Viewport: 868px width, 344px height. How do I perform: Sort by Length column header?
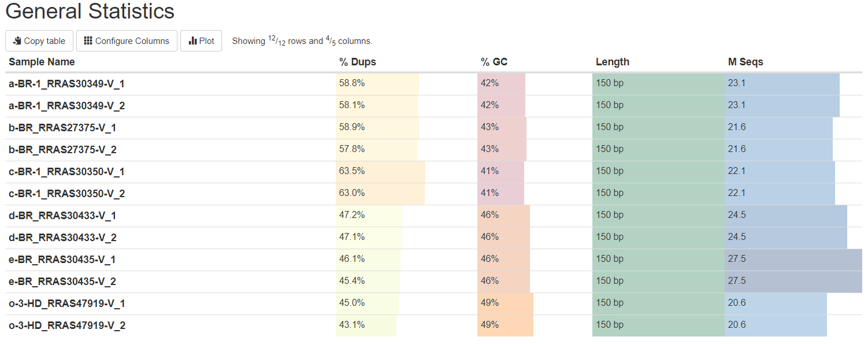(613, 62)
